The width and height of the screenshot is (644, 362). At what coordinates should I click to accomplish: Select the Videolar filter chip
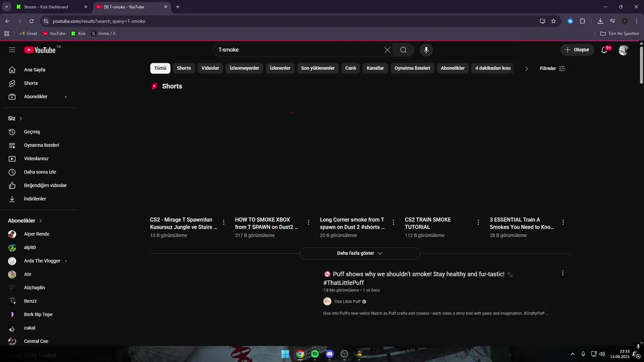210,68
